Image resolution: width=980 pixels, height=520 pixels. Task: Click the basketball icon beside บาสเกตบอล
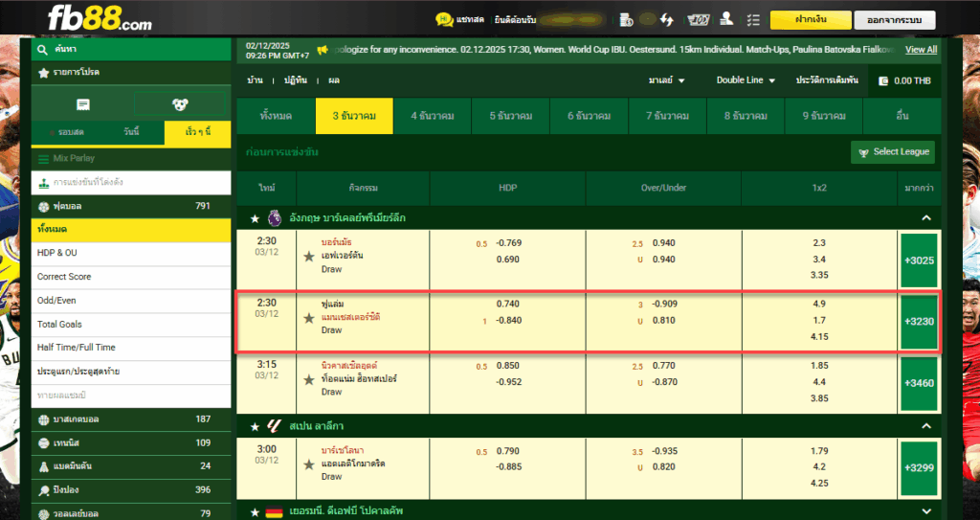coord(44,419)
